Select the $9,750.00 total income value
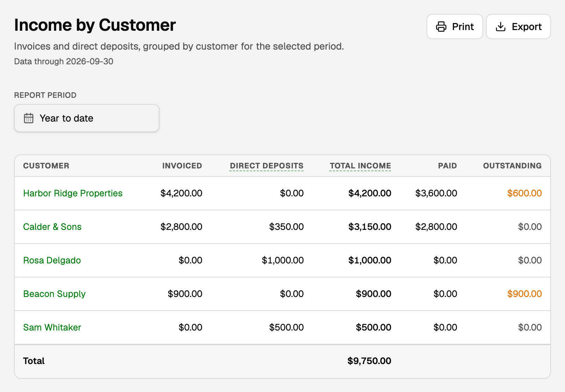 click(369, 361)
